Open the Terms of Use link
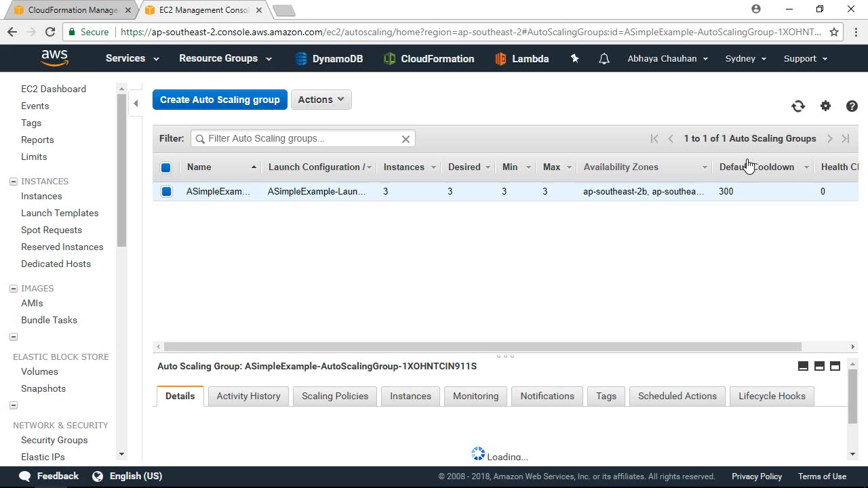The height and width of the screenshot is (488, 868). [x=822, y=476]
